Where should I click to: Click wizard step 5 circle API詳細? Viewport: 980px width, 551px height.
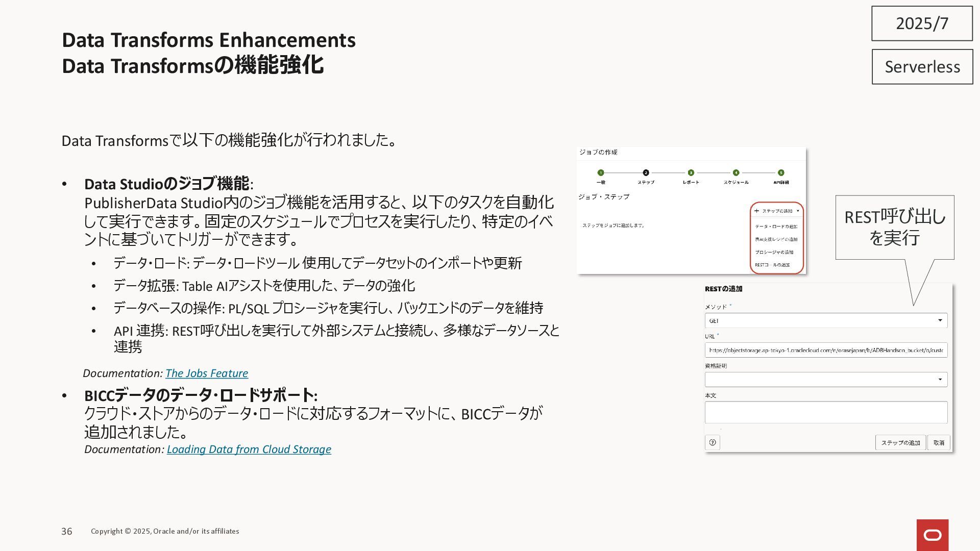[781, 172]
